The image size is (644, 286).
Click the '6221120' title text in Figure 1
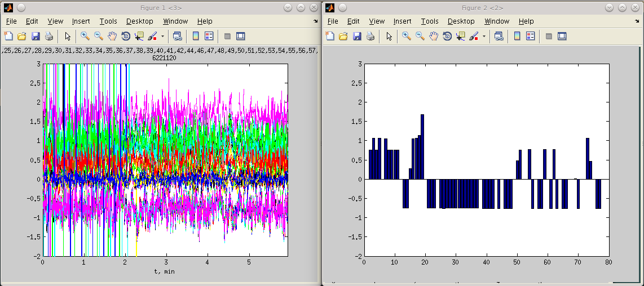coord(164,58)
